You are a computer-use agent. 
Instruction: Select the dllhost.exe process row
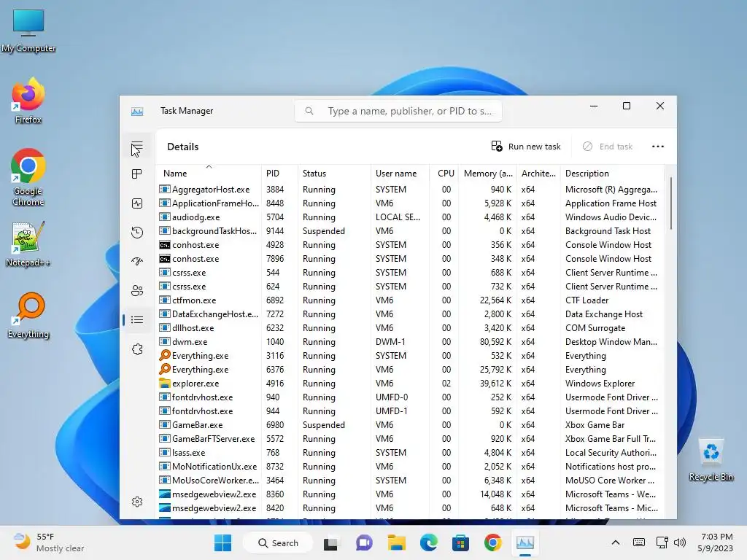click(x=410, y=328)
